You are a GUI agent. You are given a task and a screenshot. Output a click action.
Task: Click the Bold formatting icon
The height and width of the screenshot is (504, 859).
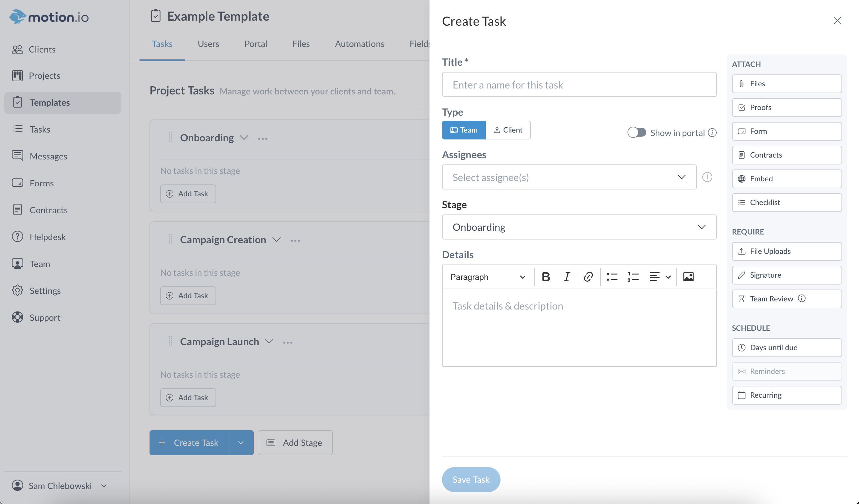click(x=546, y=277)
